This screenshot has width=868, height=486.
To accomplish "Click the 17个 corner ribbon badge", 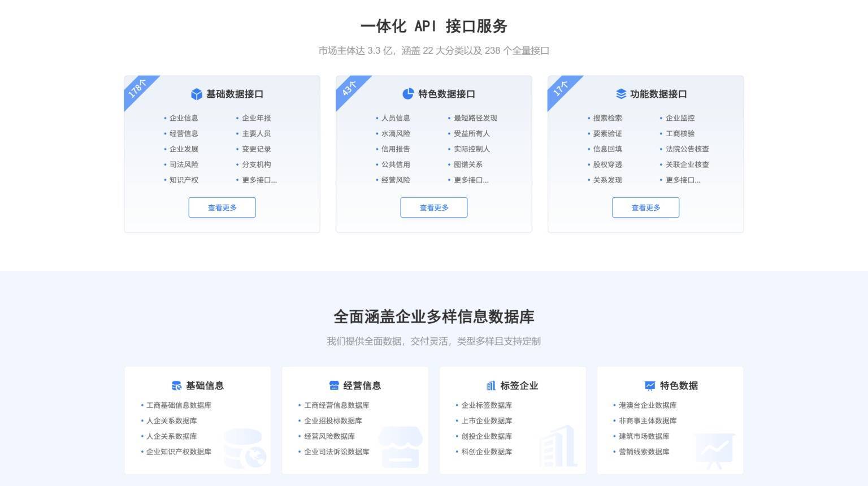I will pyautogui.click(x=560, y=88).
